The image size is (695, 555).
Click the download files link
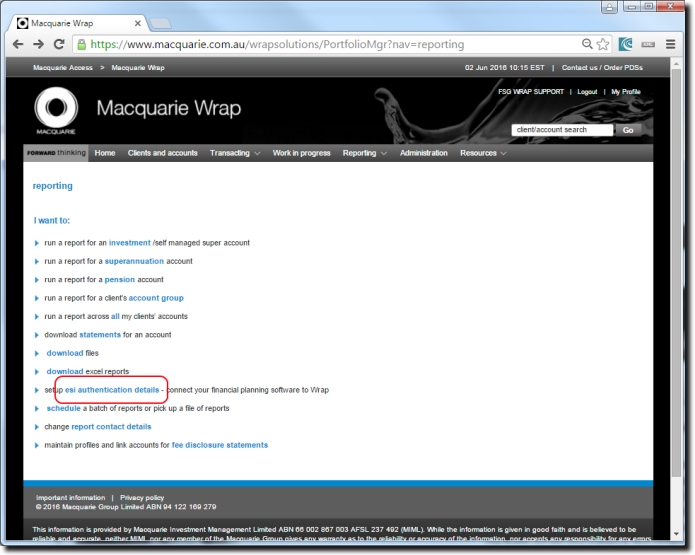pos(65,353)
